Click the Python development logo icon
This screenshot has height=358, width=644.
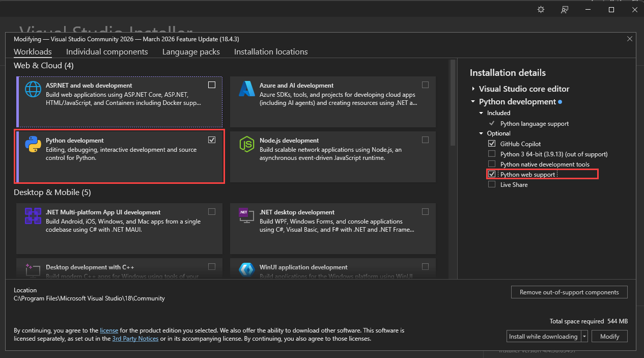[33, 144]
